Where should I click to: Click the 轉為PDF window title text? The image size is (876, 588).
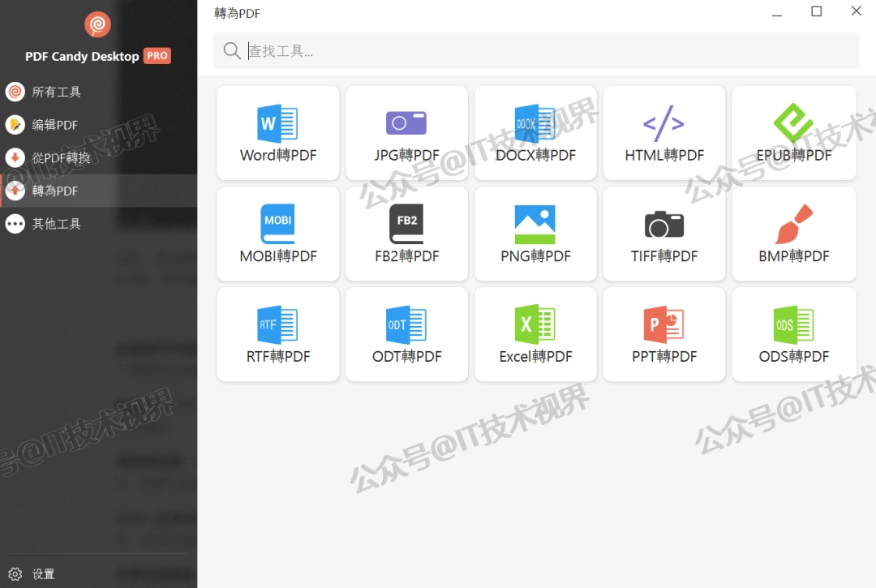[x=237, y=14]
